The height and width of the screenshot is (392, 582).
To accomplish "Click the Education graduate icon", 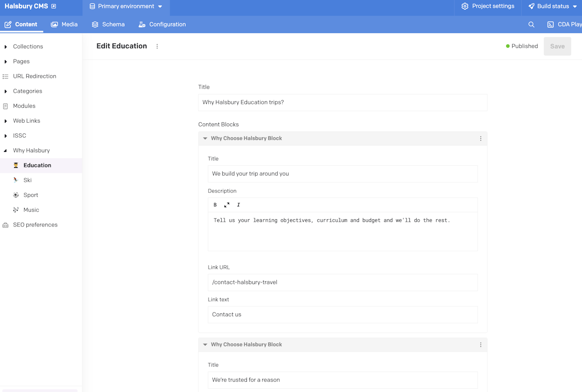I will [x=16, y=165].
